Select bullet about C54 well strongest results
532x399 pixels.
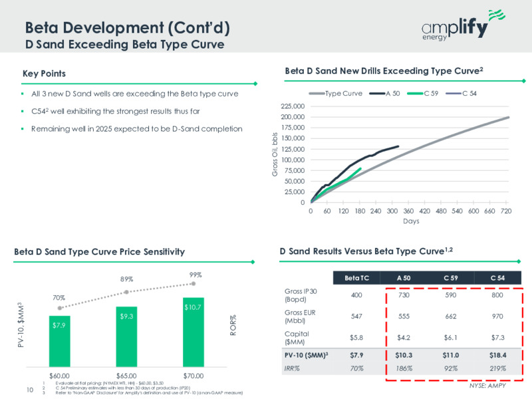click(x=115, y=111)
